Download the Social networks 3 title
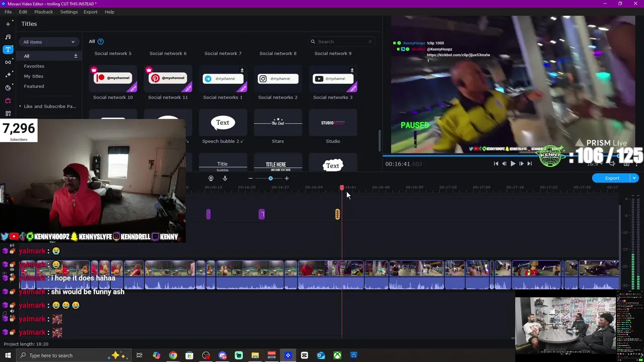The image size is (644, 362). coord(352,70)
